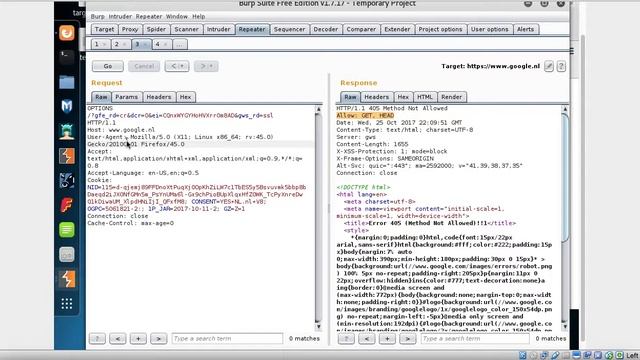
Task: Click the request search term field
Action: pos(227,338)
